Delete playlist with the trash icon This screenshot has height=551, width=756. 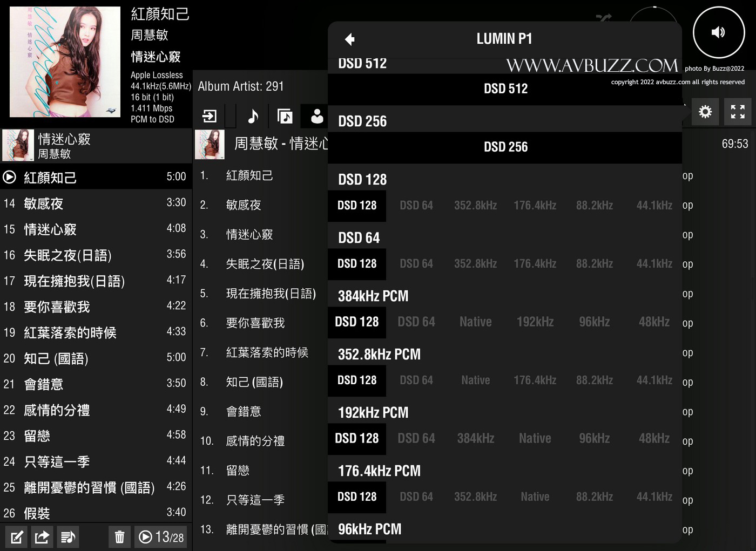119,537
